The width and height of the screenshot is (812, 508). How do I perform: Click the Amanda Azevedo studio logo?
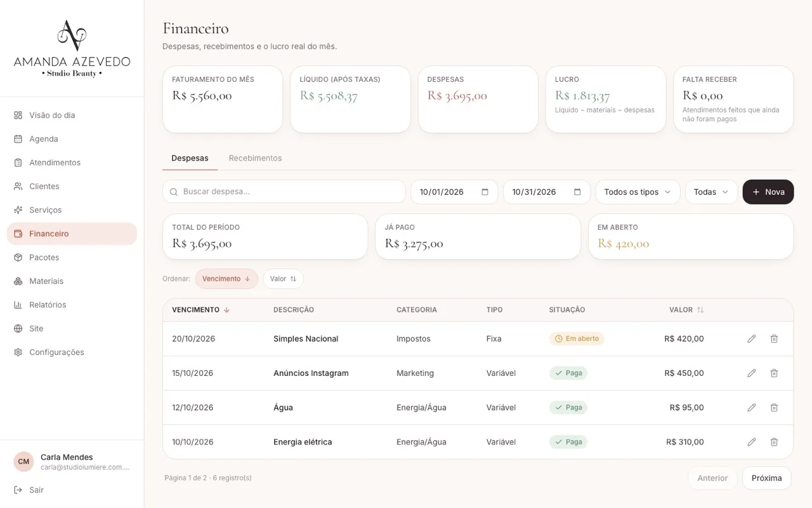[x=72, y=48]
